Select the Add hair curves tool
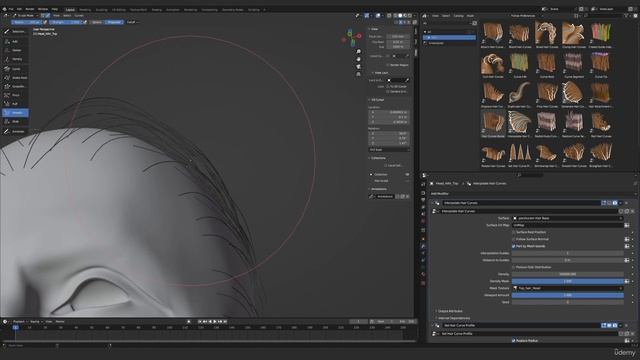 (15, 41)
